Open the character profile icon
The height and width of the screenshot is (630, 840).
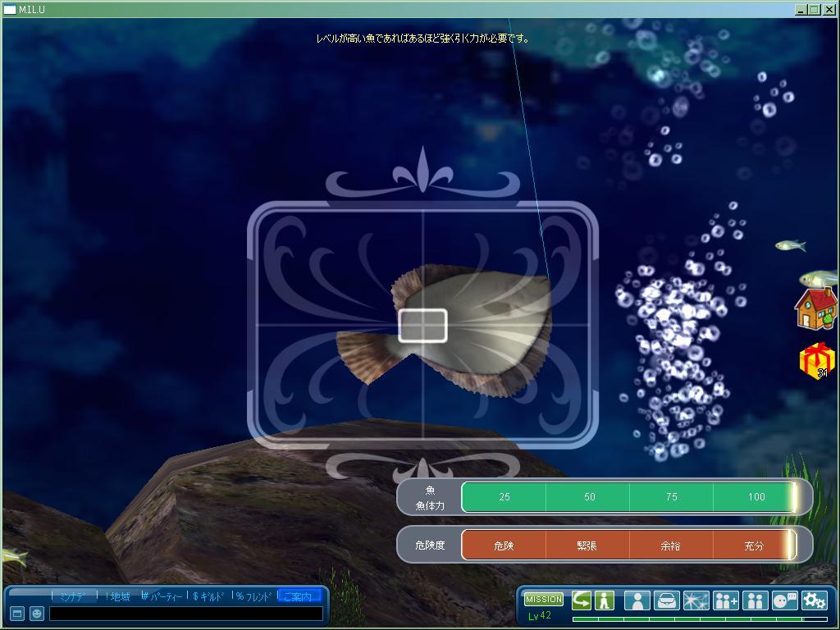coord(637,600)
